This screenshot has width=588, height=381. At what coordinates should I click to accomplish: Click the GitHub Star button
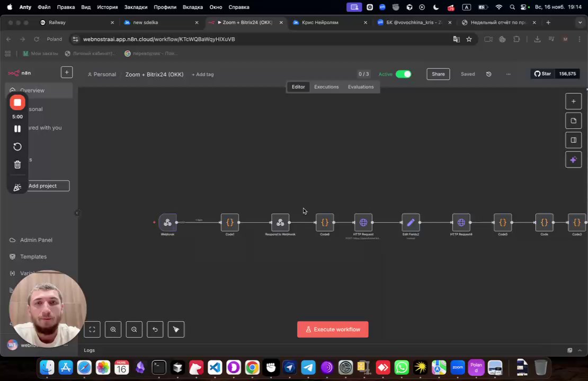(542, 74)
